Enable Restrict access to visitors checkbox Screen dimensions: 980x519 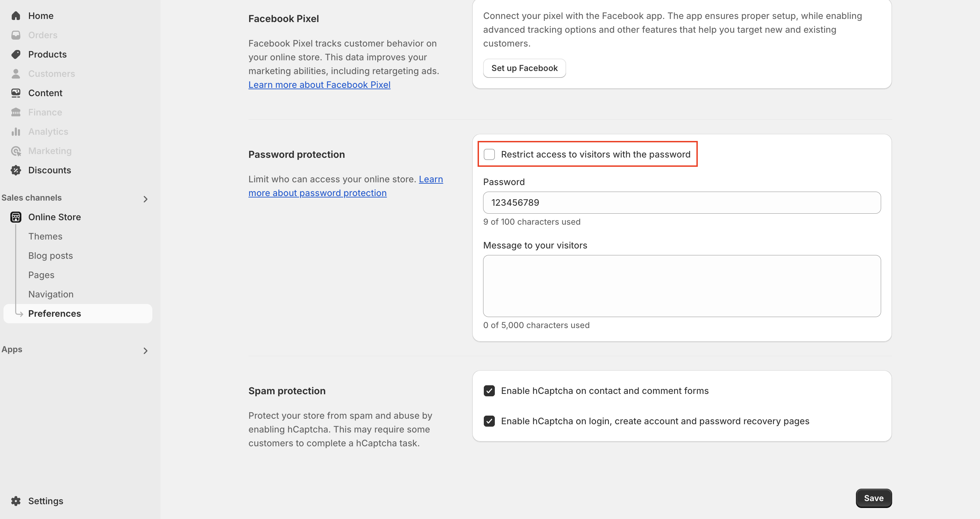(x=489, y=154)
